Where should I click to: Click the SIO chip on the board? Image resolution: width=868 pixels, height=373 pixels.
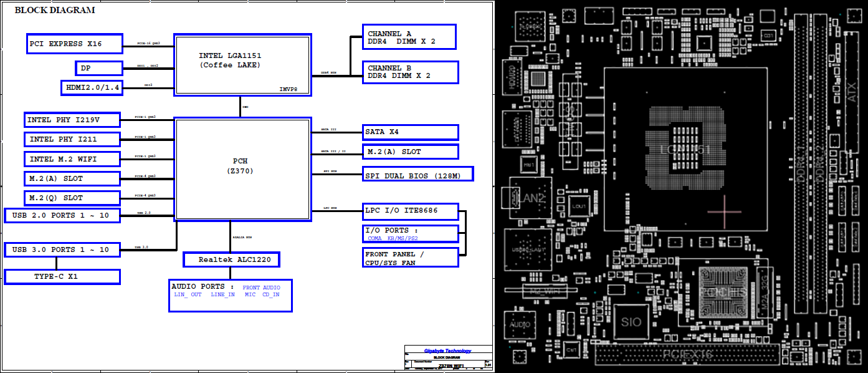pyautogui.click(x=631, y=322)
